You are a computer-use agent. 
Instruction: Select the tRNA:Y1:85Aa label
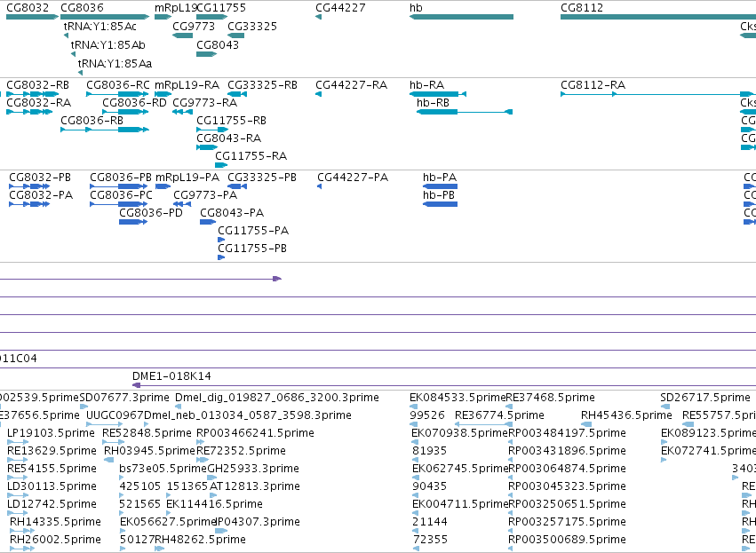point(115,64)
